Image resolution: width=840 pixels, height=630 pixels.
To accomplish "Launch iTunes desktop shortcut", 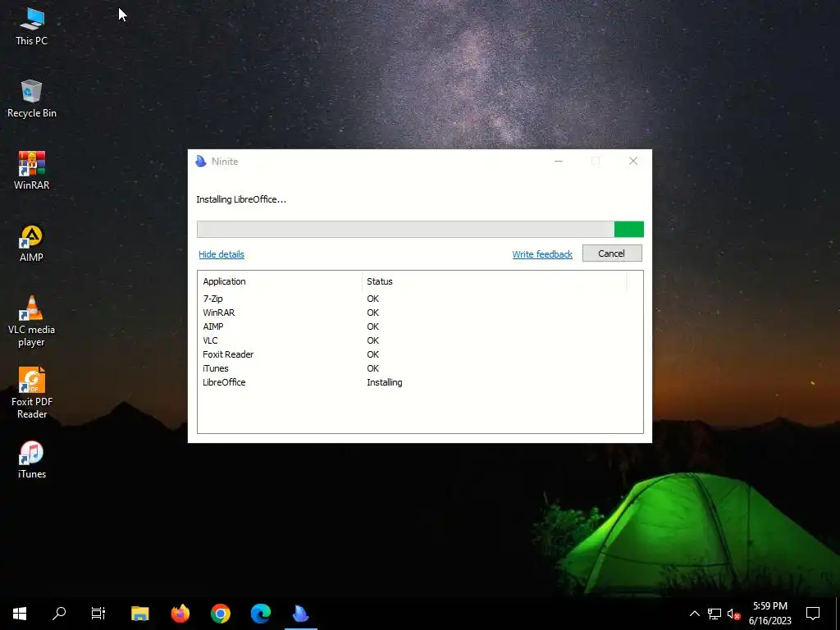I will pyautogui.click(x=32, y=460).
